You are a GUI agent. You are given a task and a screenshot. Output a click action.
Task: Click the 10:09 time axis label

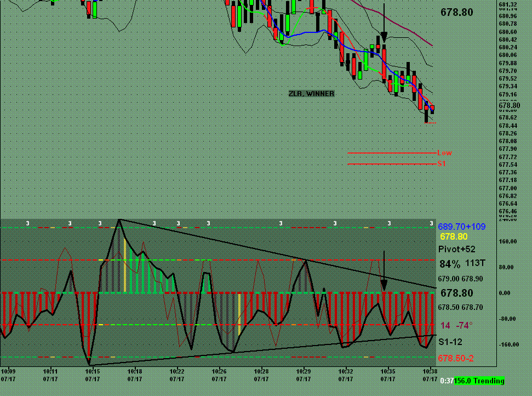pos(8,371)
